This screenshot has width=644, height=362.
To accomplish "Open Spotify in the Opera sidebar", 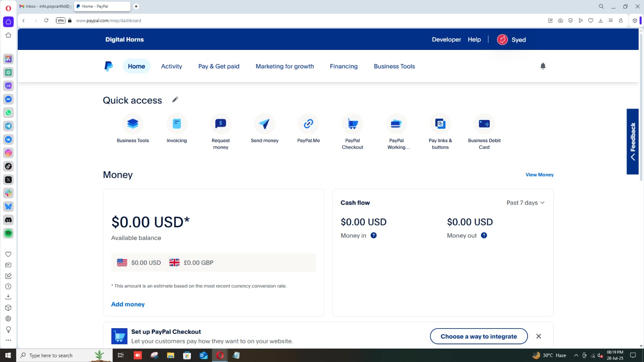I will [8, 233].
